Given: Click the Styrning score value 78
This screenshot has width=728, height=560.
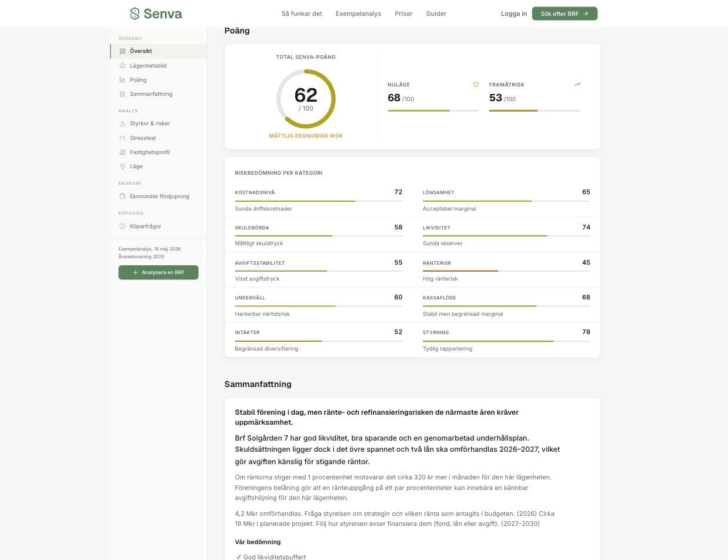Looking at the screenshot, I should click(586, 332).
